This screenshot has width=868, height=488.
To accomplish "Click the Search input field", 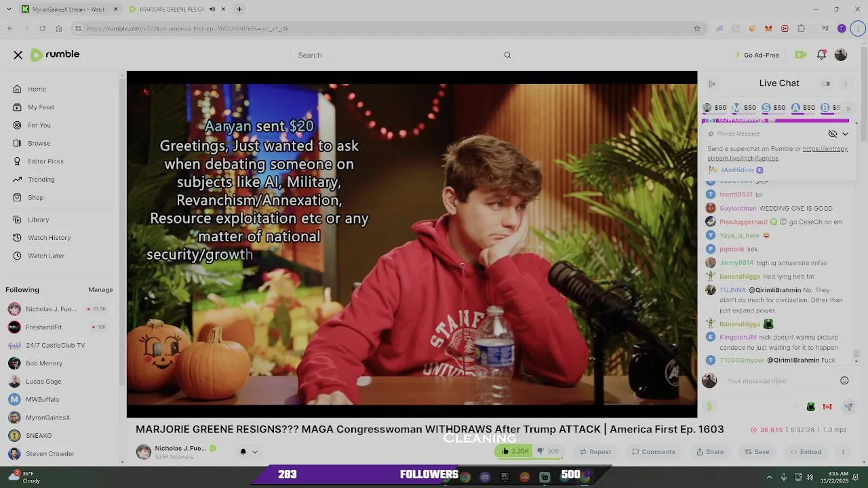I will (x=397, y=55).
